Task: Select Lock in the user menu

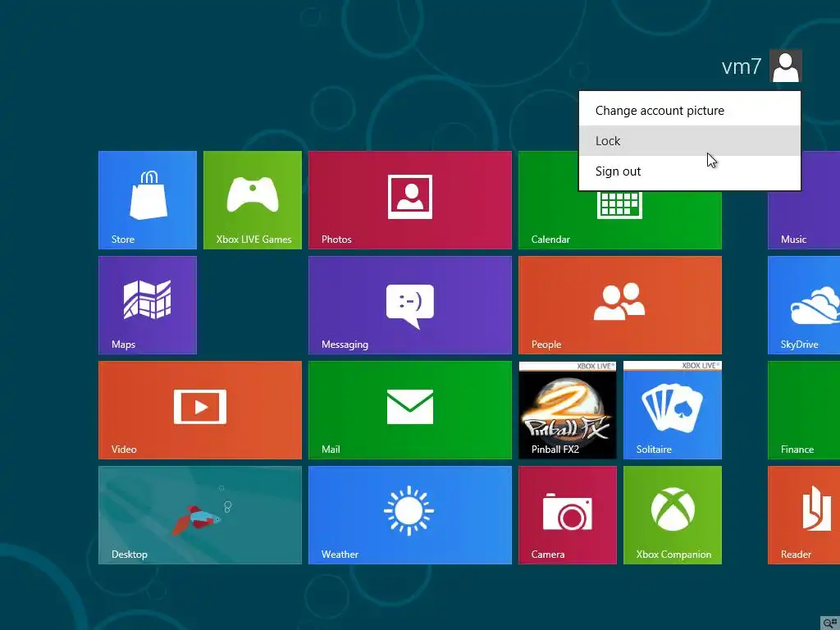Action: pos(689,141)
